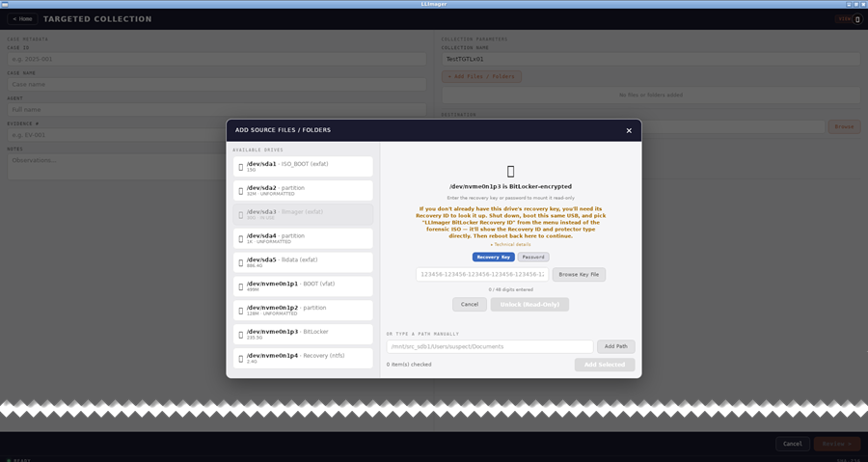Click the Add Path button
Viewport: 868px width, 462px height.
click(x=615, y=346)
